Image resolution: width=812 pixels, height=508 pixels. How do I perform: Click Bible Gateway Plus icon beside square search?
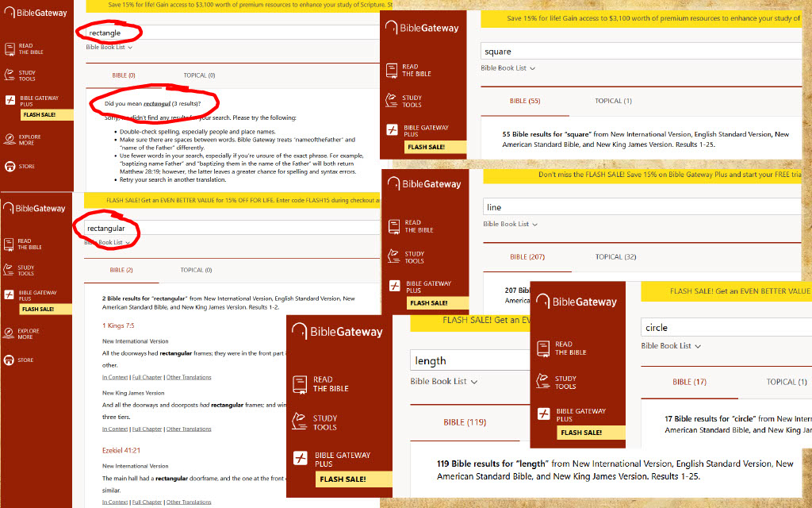click(x=392, y=130)
